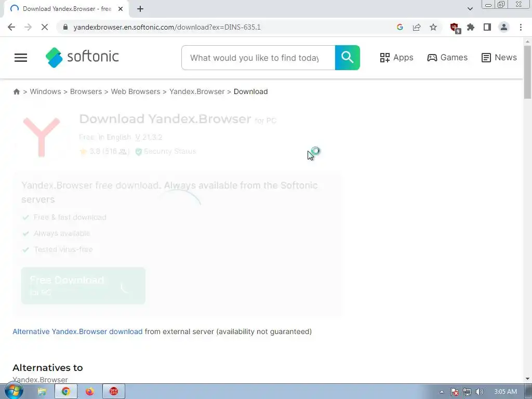Stop loading the page
Screen dimensions: 532x399
click(x=45, y=27)
